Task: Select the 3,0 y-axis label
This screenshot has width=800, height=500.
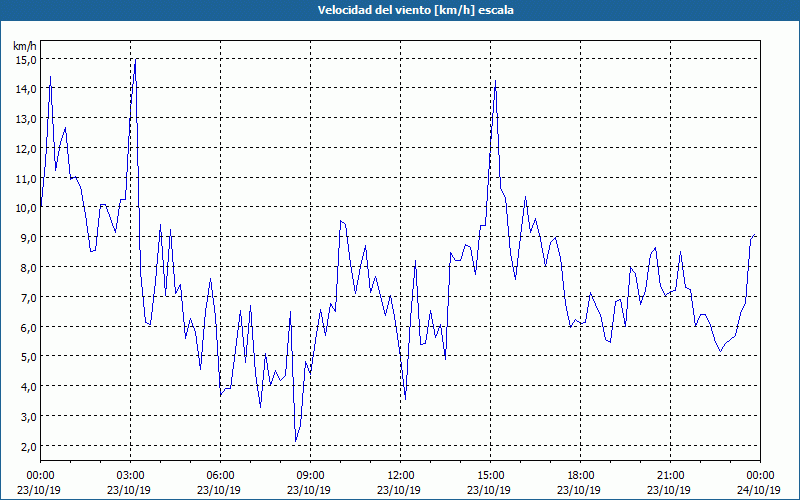Action: point(28,417)
